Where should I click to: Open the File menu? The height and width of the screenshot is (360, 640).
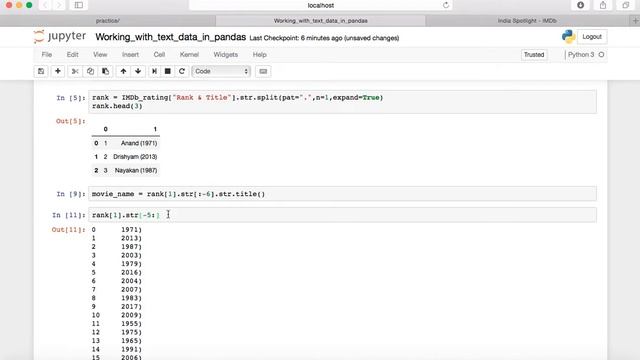click(47, 55)
